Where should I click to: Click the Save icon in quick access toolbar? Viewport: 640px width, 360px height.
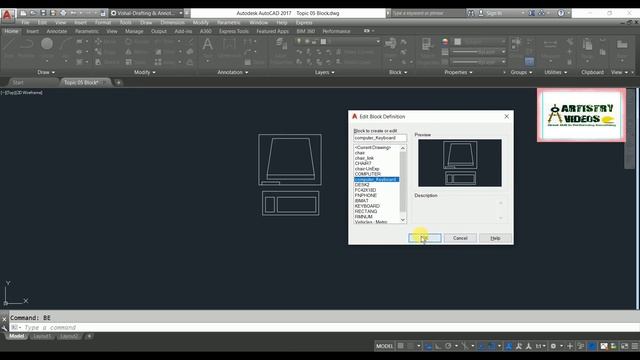[43, 13]
